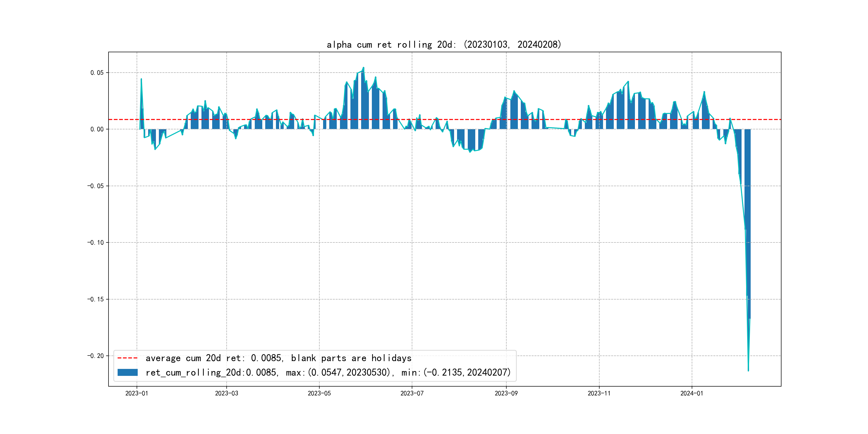Click the 0.05 y-axis tick label
Screen dimensions: 868x434
[x=97, y=73]
